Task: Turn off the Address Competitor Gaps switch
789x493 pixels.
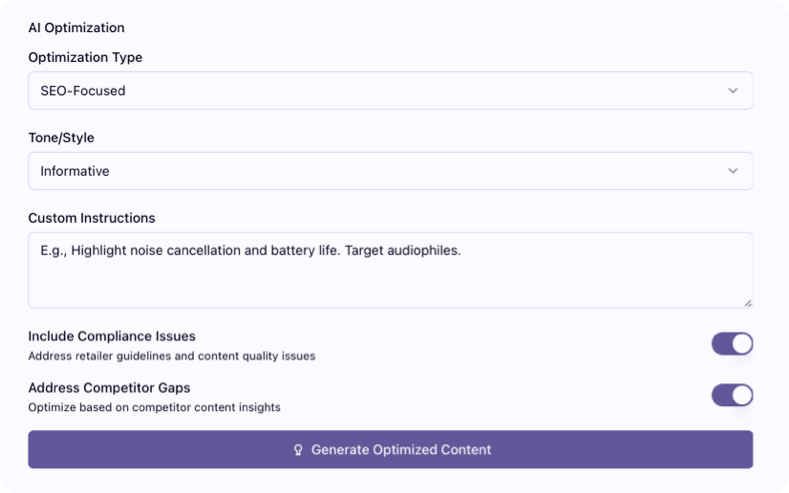Action: (732, 395)
